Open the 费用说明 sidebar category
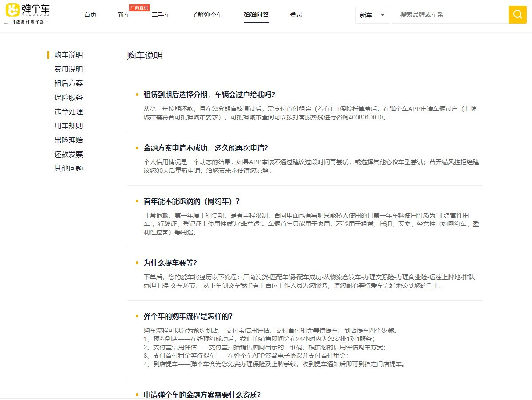Screen dimensions: 532x400 coord(68,69)
